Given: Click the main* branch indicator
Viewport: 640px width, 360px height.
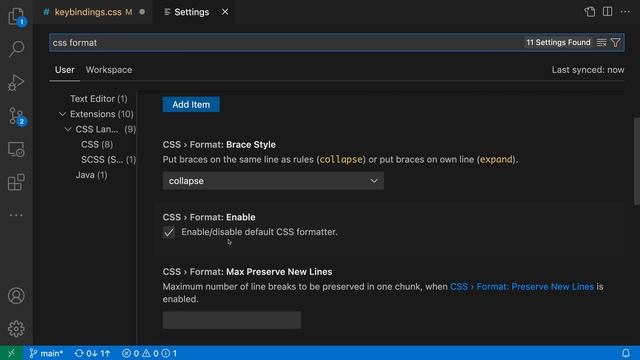Looking at the screenshot, I should click(46, 353).
